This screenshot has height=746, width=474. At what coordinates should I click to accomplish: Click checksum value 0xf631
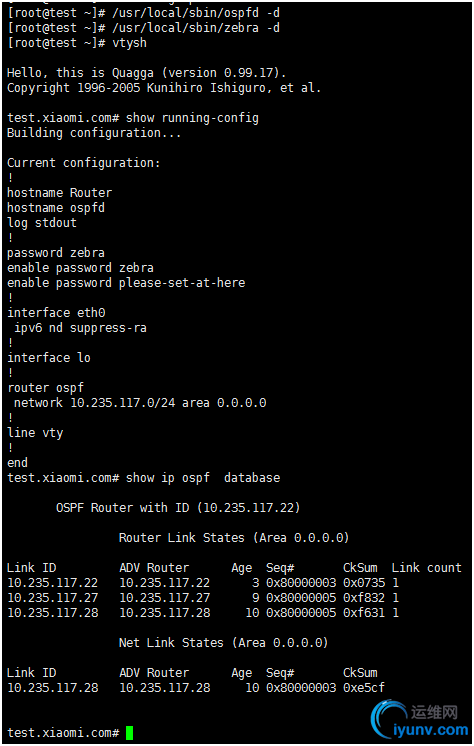point(364,613)
